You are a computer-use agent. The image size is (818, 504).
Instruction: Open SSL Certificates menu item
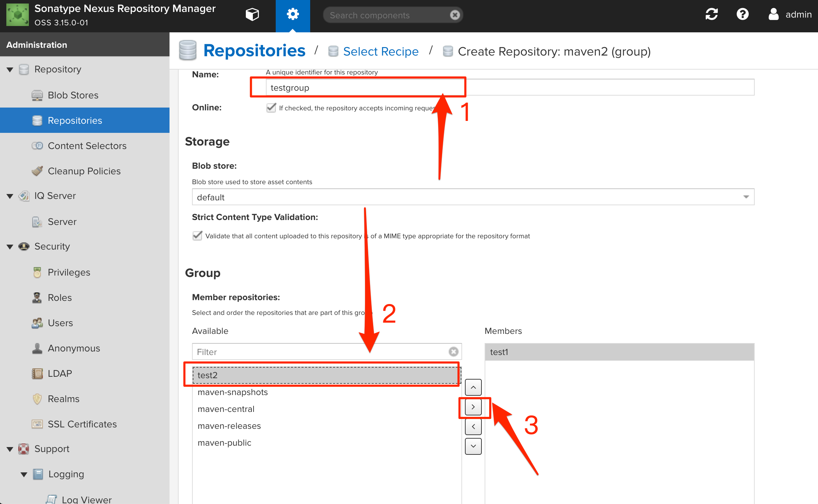[x=84, y=424]
